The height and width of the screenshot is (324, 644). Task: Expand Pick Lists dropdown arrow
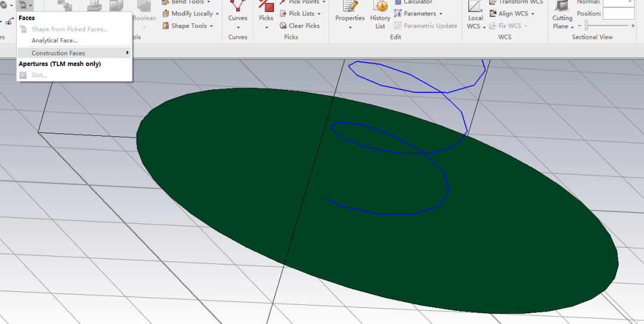(x=319, y=14)
